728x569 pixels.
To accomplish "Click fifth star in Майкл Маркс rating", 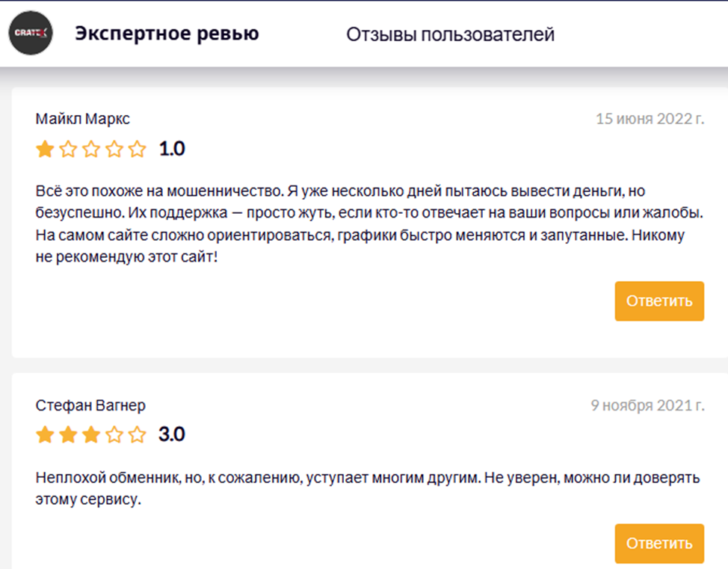I will [x=138, y=150].
